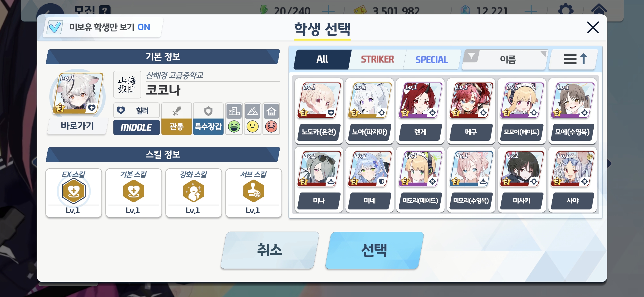Screen dimensions: 644x297
Task: Switch to the SPECIAL tab
Action: click(x=432, y=60)
